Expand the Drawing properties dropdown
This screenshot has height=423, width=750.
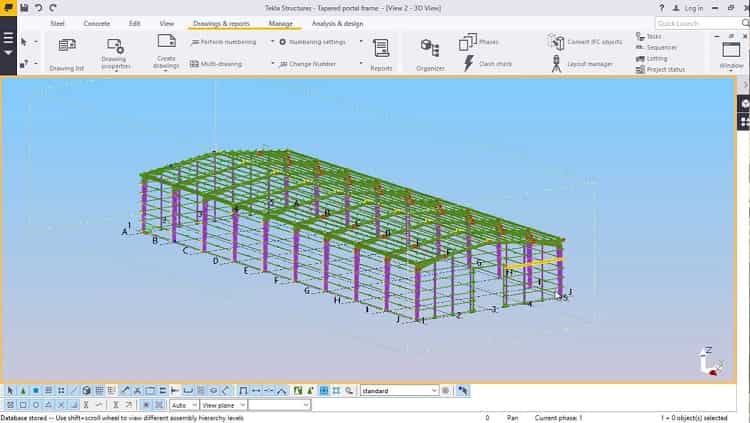(115, 70)
